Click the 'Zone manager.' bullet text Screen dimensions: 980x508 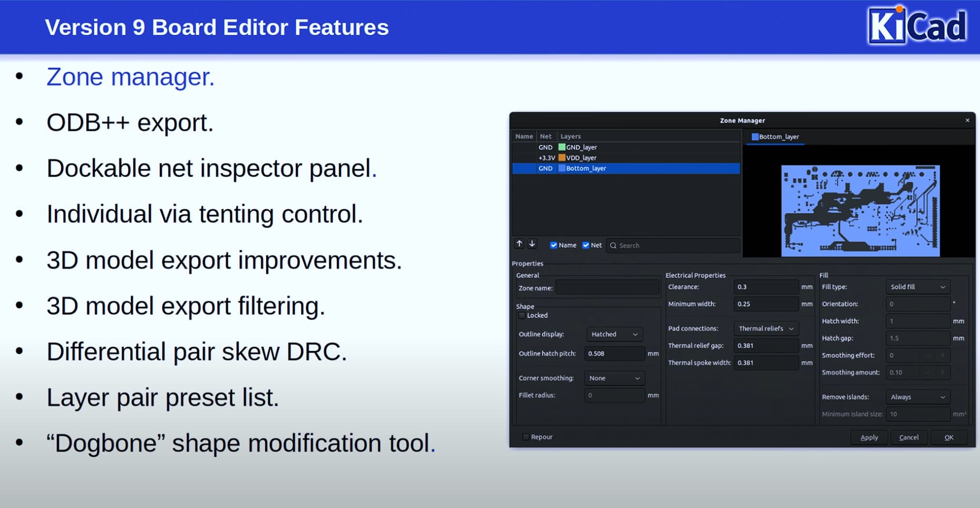pos(131,77)
